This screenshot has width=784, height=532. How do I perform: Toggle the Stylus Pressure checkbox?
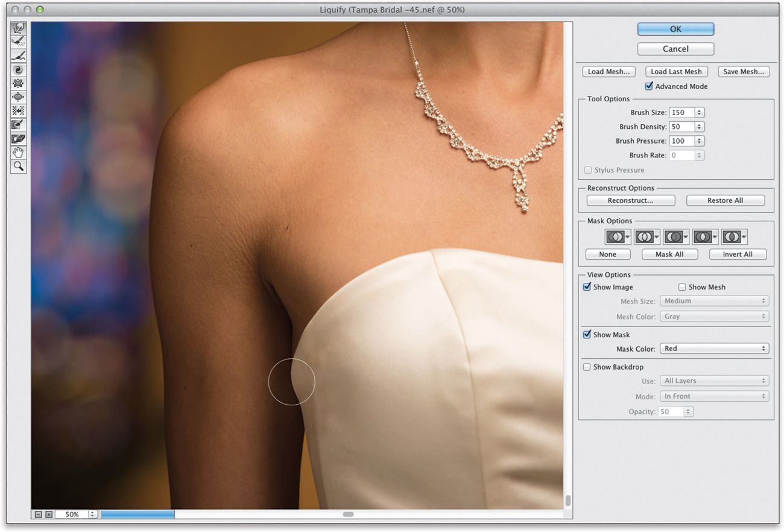tap(588, 170)
